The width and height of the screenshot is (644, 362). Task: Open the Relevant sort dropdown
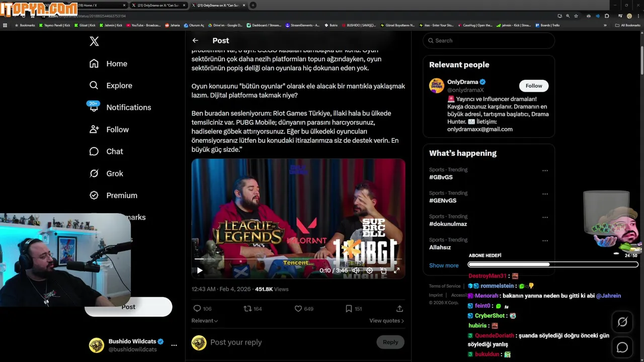click(205, 321)
